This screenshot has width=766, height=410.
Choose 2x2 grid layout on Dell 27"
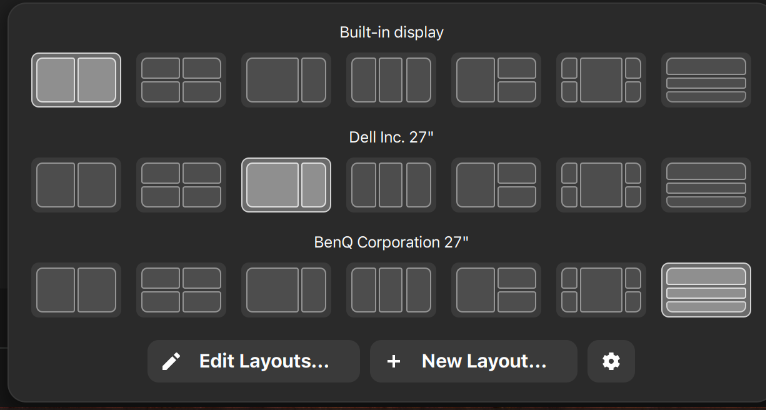(181, 185)
